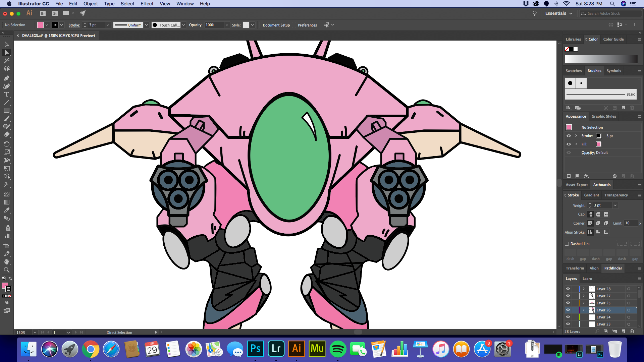Select the Eyedropper tool
The height and width of the screenshot is (362, 644).
tap(6, 210)
